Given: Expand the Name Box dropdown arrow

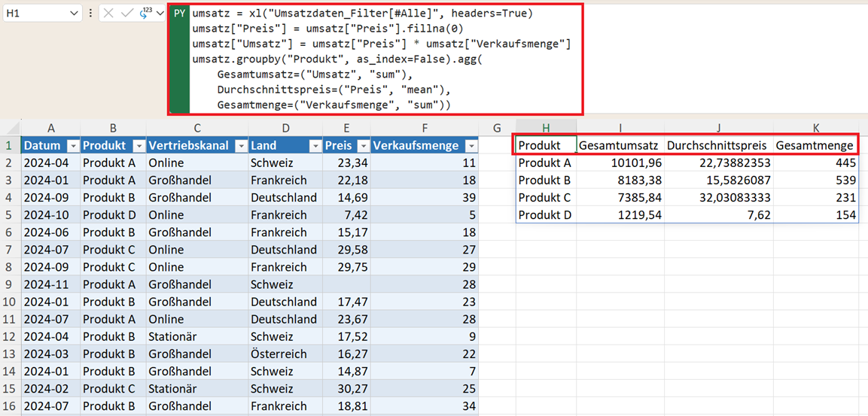Looking at the screenshot, I should tap(75, 14).
